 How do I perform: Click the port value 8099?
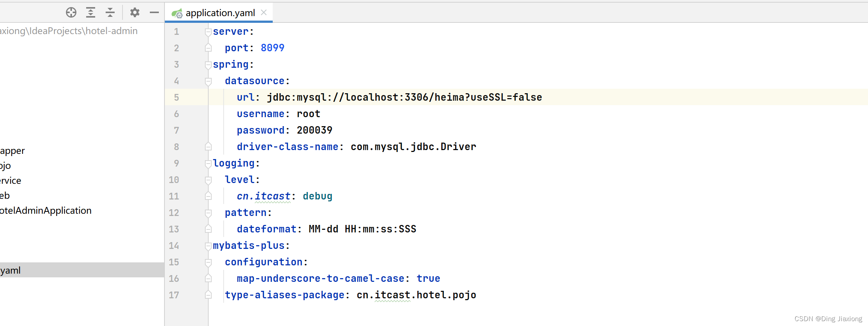tap(273, 48)
